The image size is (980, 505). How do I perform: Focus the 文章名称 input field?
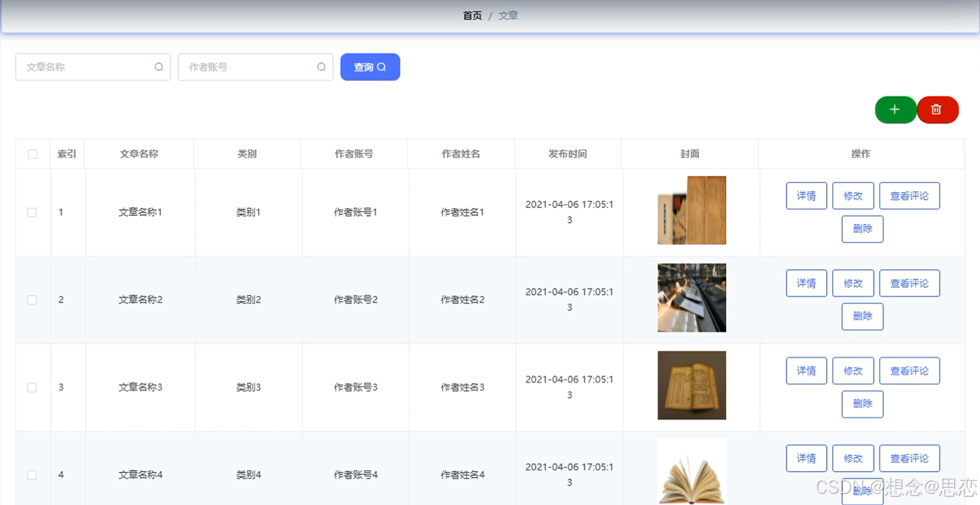point(93,67)
